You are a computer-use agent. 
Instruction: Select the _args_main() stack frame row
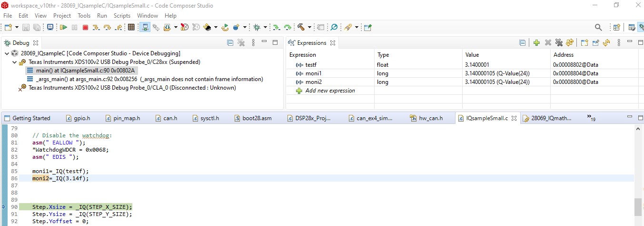point(145,79)
